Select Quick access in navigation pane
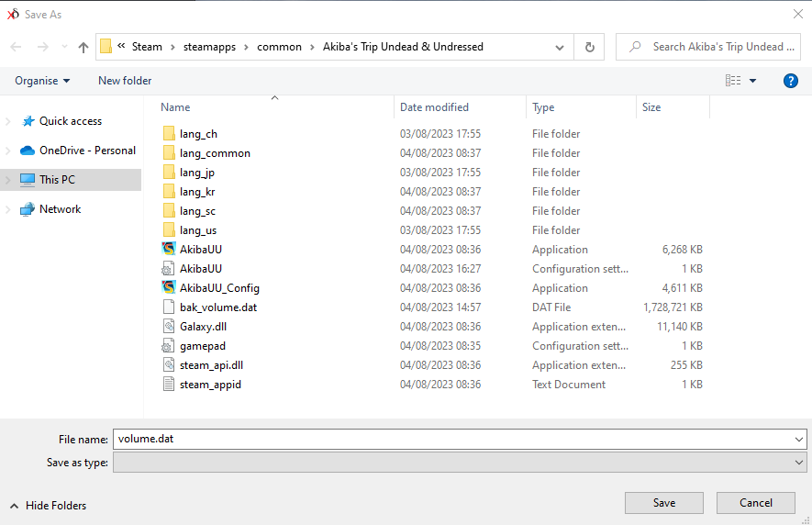Viewport: 812px width, 525px height. 71,121
